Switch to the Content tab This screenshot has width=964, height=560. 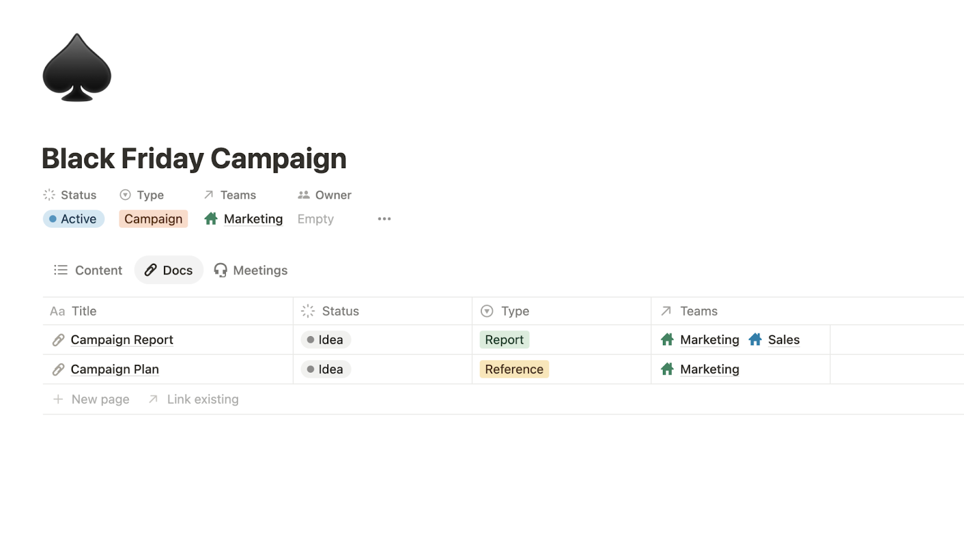point(88,270)
